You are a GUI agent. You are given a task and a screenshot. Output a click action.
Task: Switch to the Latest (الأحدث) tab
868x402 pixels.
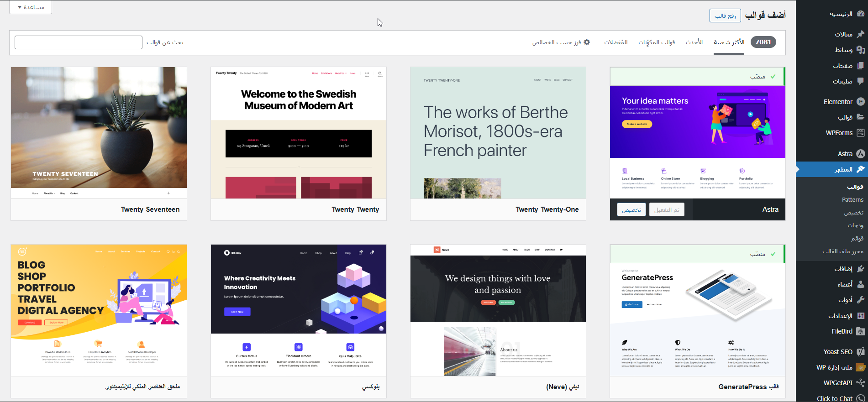(x=694, y=42)
